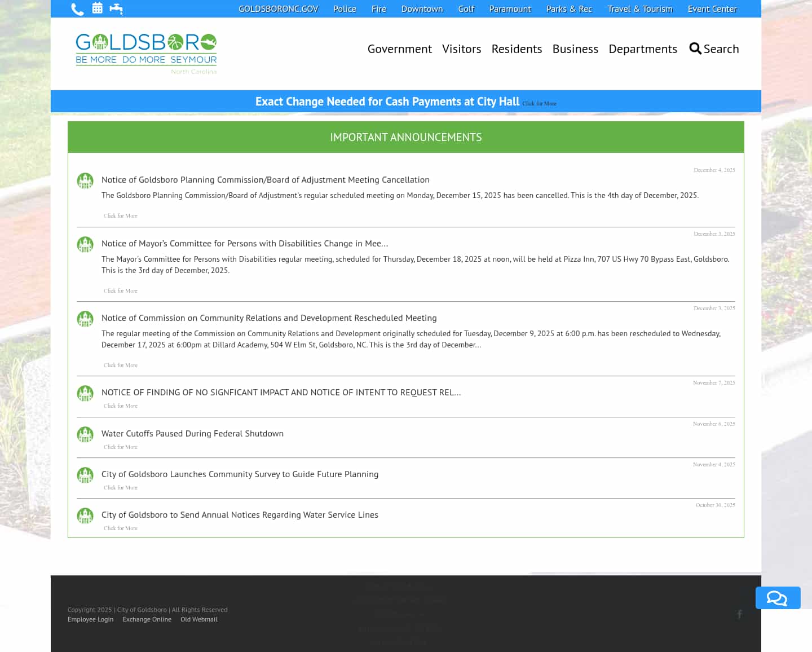Open the live chat bubble widget

[778, 598]
